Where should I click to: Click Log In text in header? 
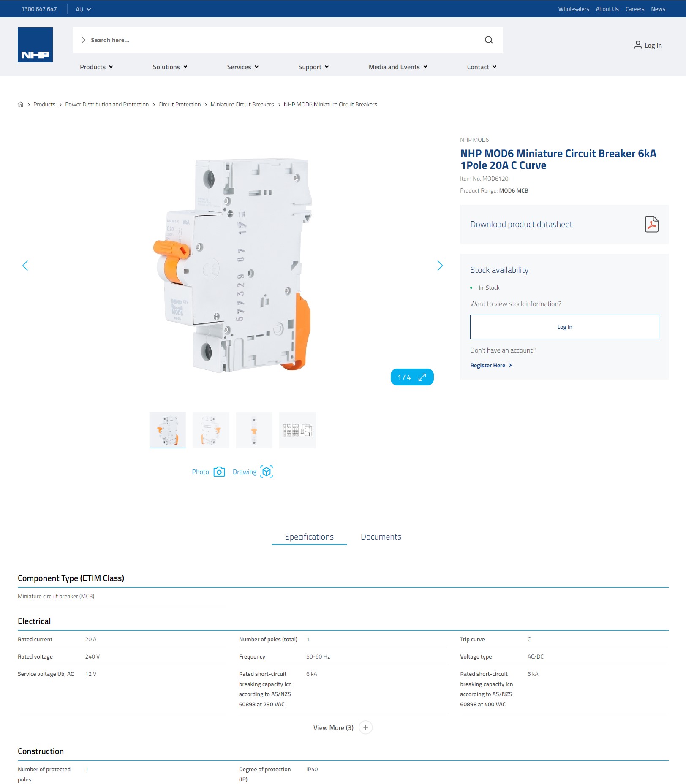(x=653, y=45)
